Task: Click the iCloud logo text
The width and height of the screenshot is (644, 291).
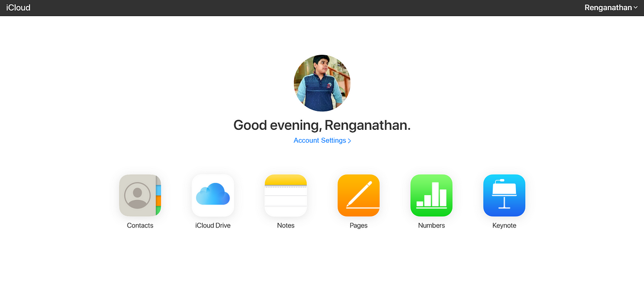Action: [x=18, y=8]
